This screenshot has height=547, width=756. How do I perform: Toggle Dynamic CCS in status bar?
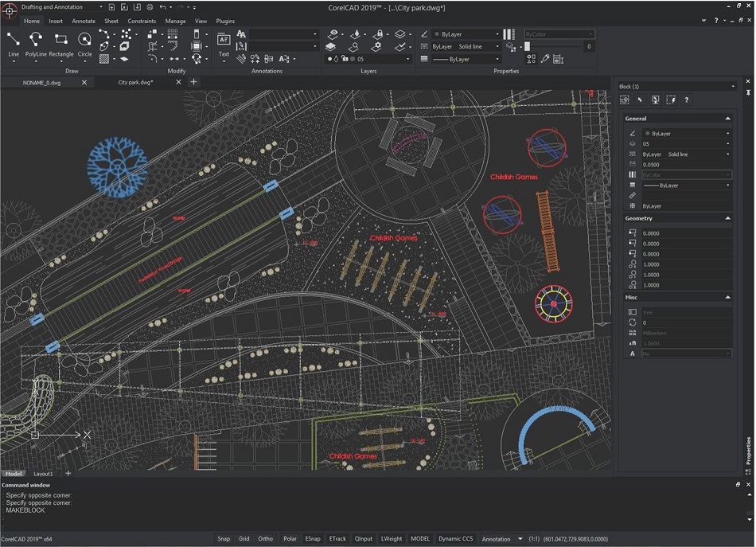(x=456, y=539)
